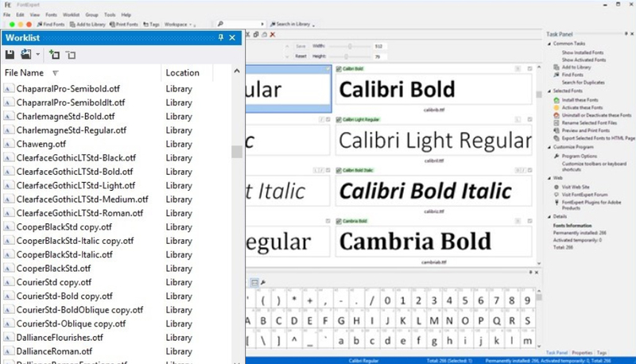Screen dimensions: 636x364
Task: Click the Rename Selected Font Files link
Action: [x=589, y=123]
